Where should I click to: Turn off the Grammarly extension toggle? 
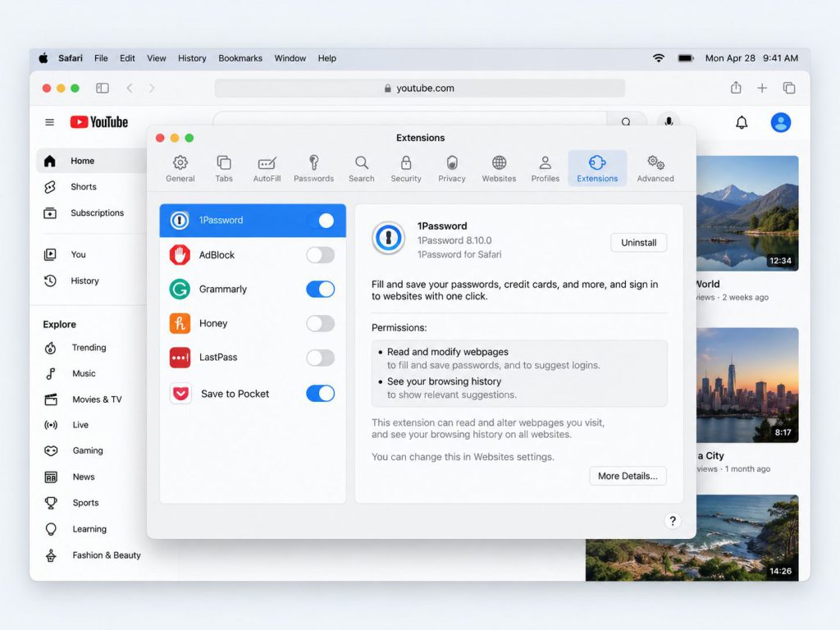tap(321, 290)
